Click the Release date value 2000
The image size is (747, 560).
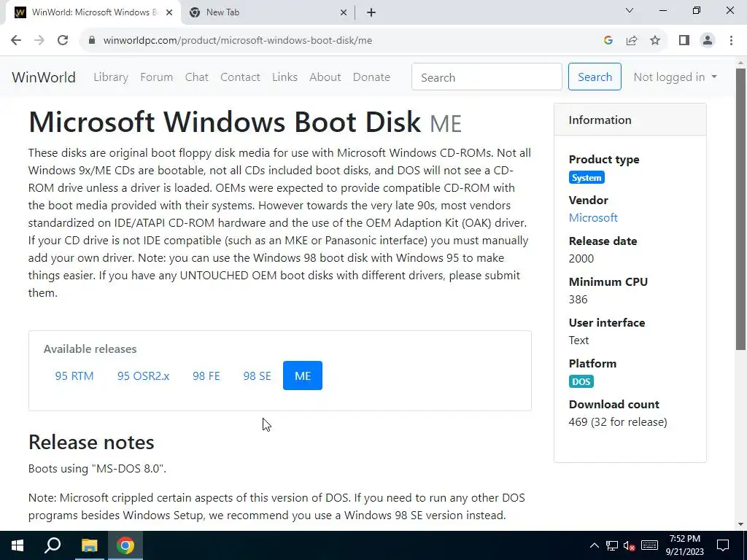(x=581, y=259)
